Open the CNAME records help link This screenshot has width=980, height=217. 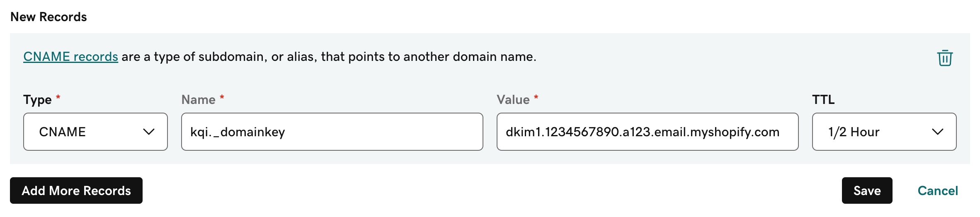(x=70, y=57)
